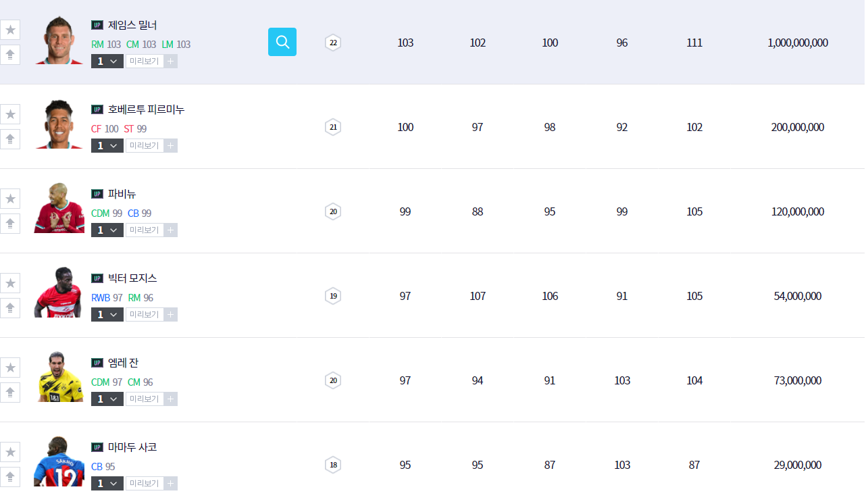Click the UP season badge beside 마마두 사코

click(x=97, y=447)
